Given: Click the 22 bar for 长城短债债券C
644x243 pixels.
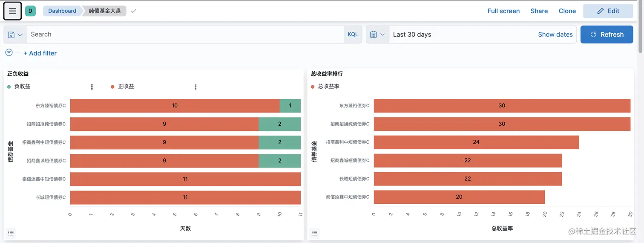Looking at the screenshot, I should [x=468, y=179].
